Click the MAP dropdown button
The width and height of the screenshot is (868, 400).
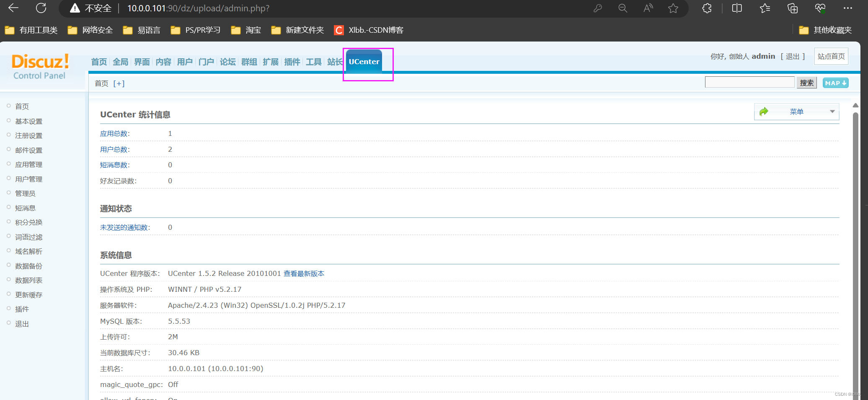coord(836,83)
